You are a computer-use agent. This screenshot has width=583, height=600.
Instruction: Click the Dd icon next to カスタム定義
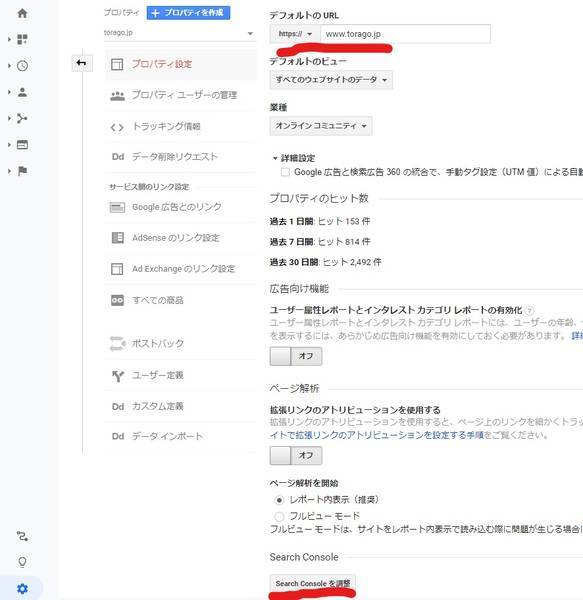click(x=118, y=406)
